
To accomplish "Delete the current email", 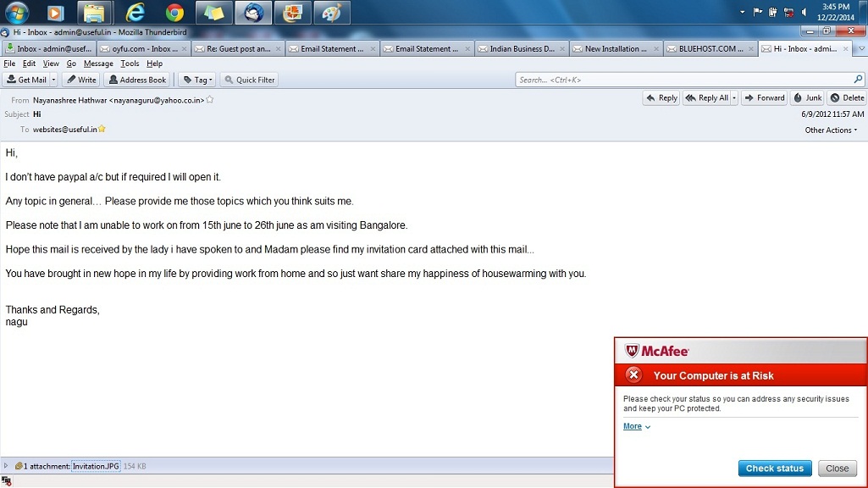I will tap(846, 98).
